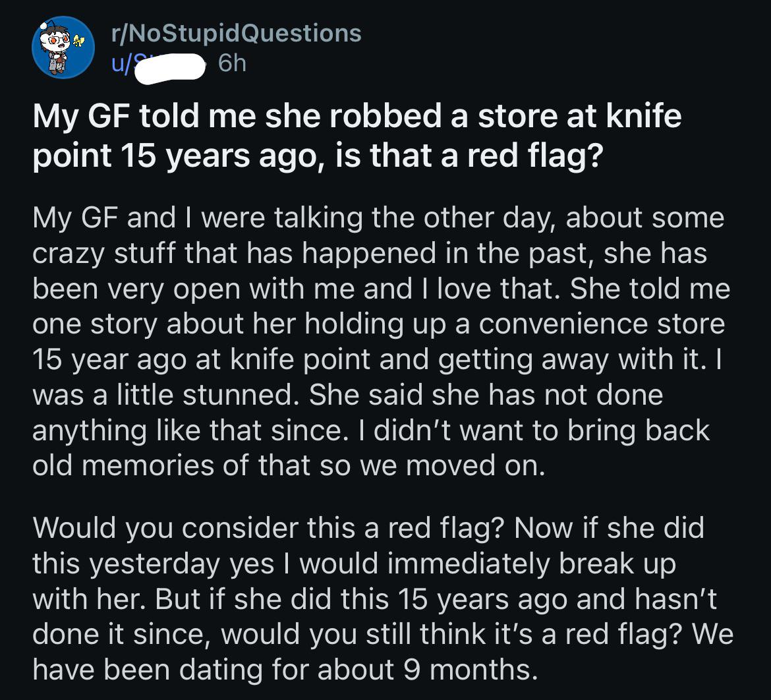The width and height of the screenshot is (771, 700).
Task: Open the post title starting "My GF told me"
Action: point(357,136)
